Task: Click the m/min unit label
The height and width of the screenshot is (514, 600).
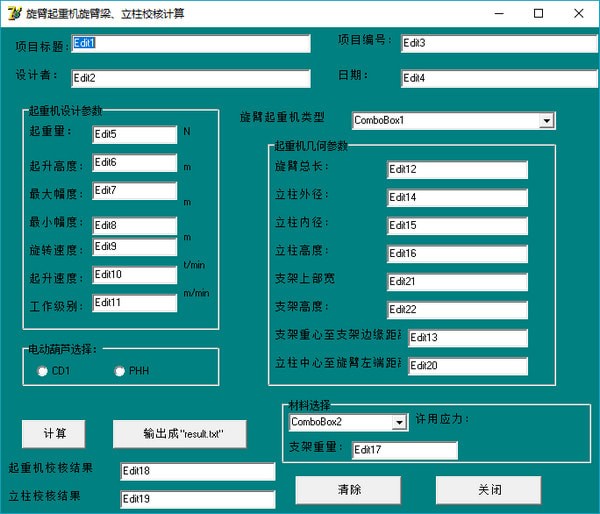Action: tap(196, 293)
